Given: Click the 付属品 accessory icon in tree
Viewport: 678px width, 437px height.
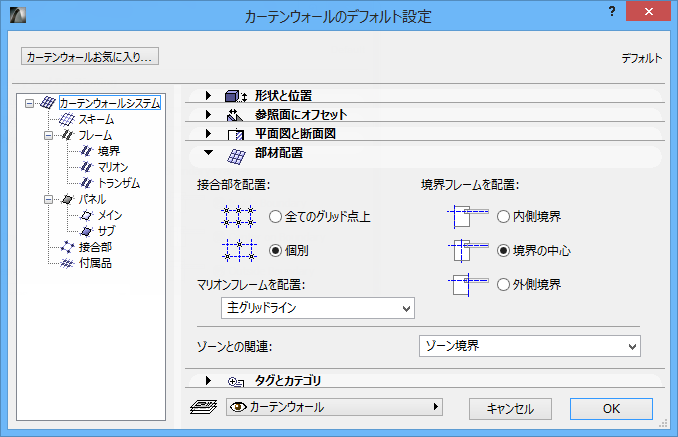Looking at the screenshot, I should [x=67, y=263].
